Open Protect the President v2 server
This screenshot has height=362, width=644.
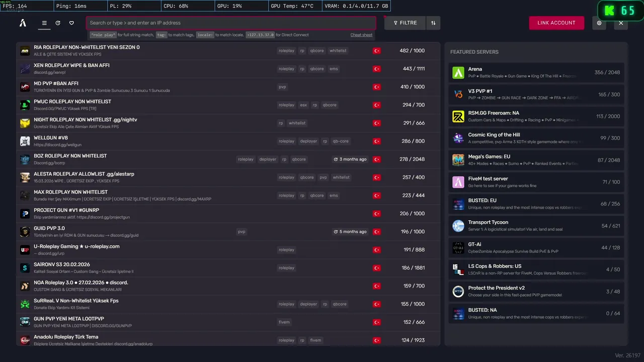[x=536, y=291]
